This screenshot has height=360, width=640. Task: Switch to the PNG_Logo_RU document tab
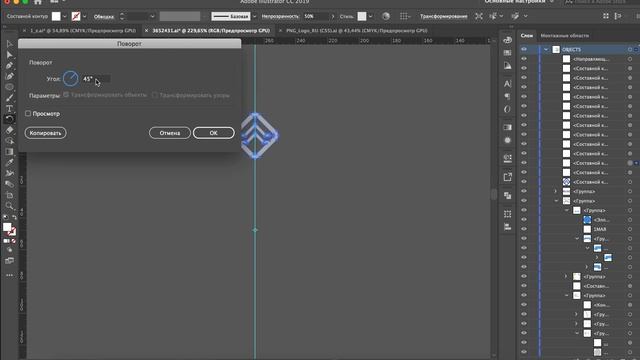pyautogui.click(x=356, y=31)
